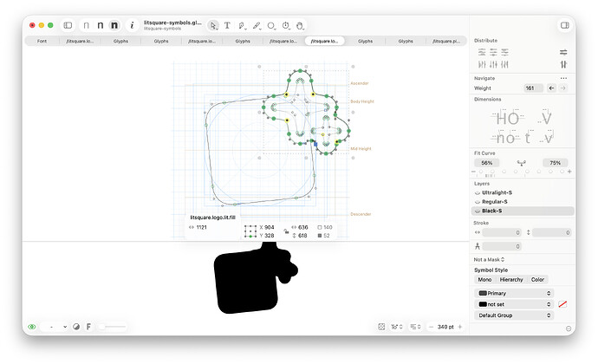
Task: Click the flip horizontal arrows icon
Action: pos(563,52)
